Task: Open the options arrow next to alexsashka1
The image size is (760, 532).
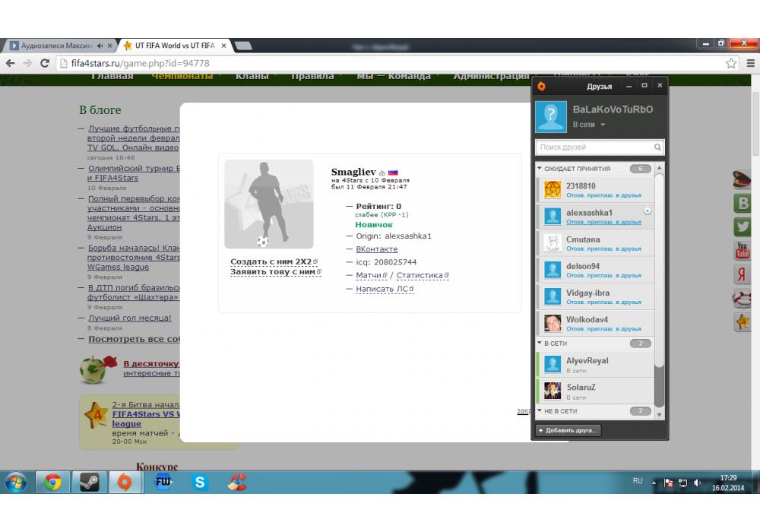Action: pyautogui.click(x=648, y=211)
